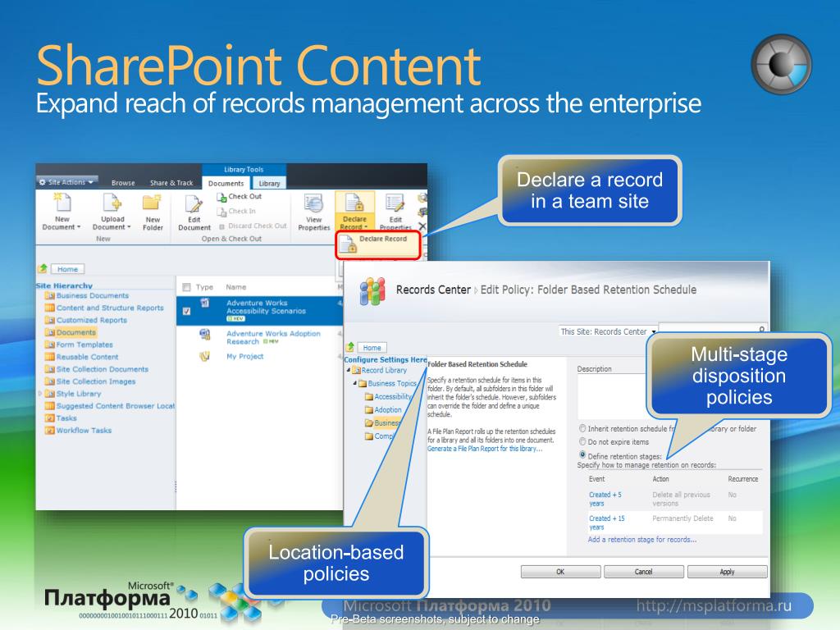Click inside the Description text box
Viewport: 840px width, 630px height.
(x=612, y=396)
